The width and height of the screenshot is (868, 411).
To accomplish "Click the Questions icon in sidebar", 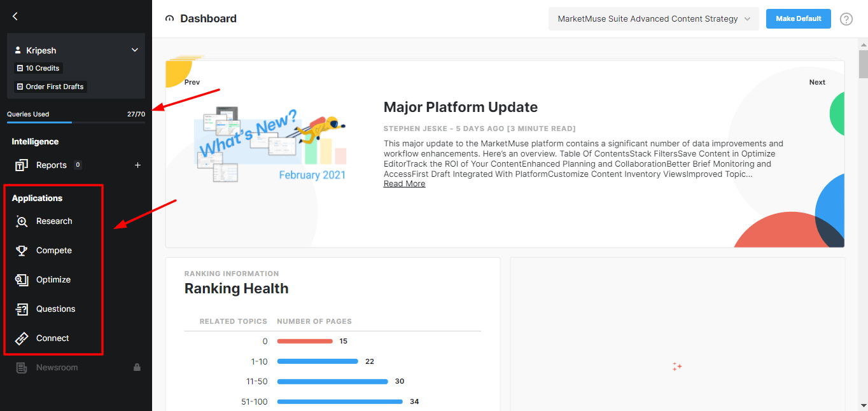I will [22, 309].
